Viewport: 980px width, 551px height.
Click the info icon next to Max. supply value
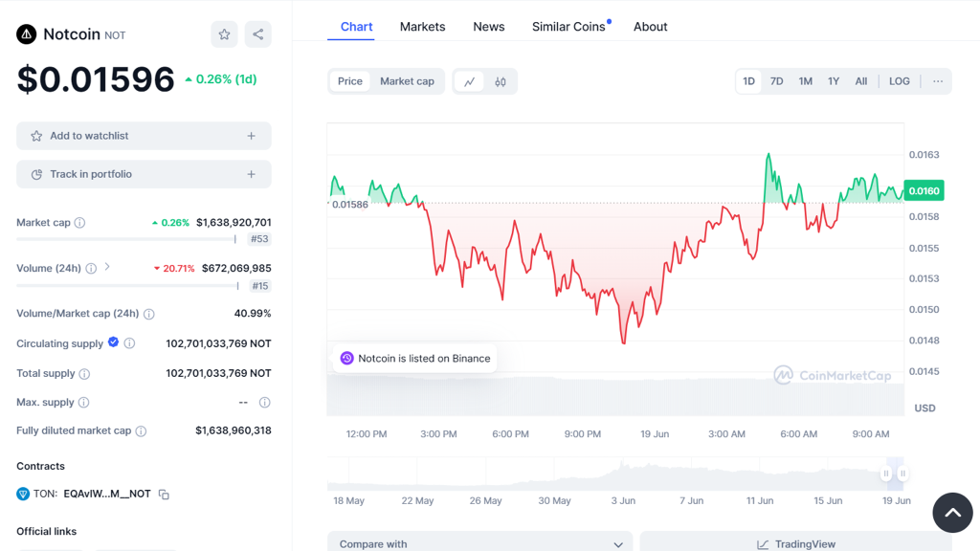coord(265,403)
